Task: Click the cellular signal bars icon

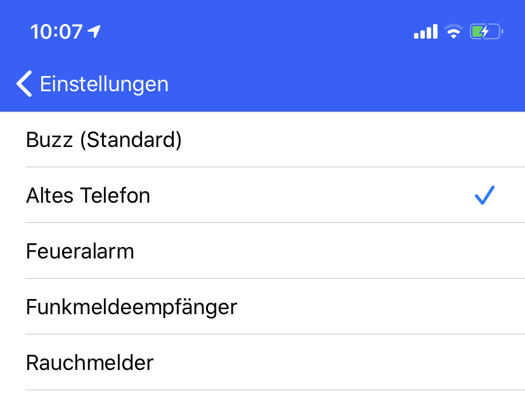Action: click(x=425, y=32)
